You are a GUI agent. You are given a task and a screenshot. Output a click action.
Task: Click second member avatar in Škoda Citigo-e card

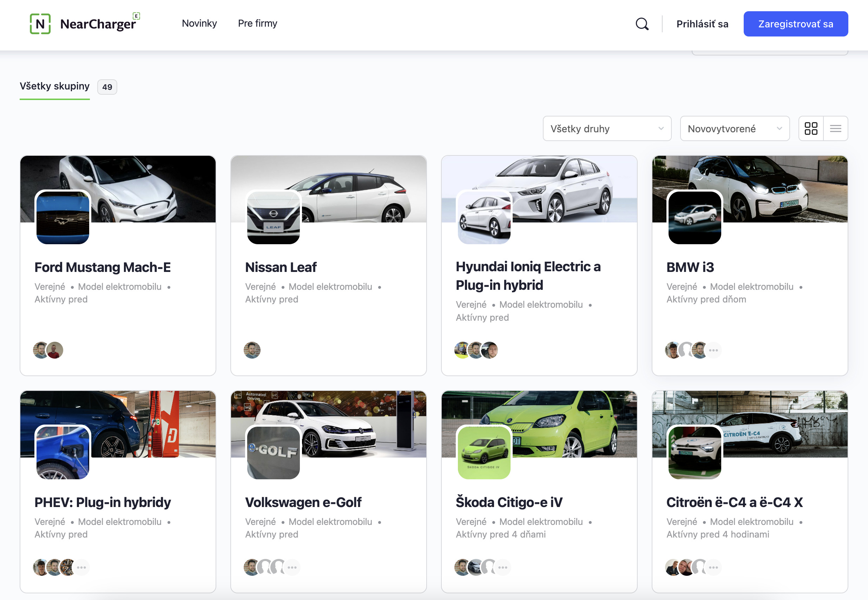point(475,567)
